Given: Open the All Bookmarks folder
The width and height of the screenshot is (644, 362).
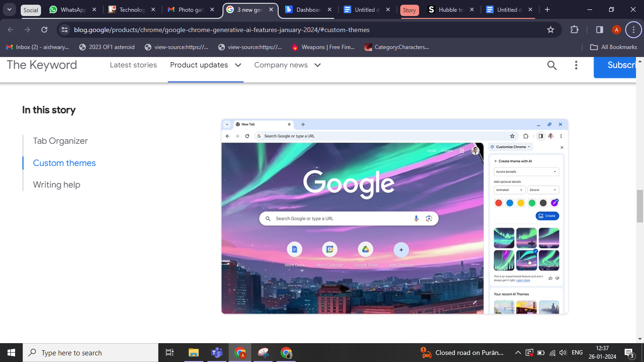Looking at the screenshot, I should pyautogui.click(x=613, y=47).
